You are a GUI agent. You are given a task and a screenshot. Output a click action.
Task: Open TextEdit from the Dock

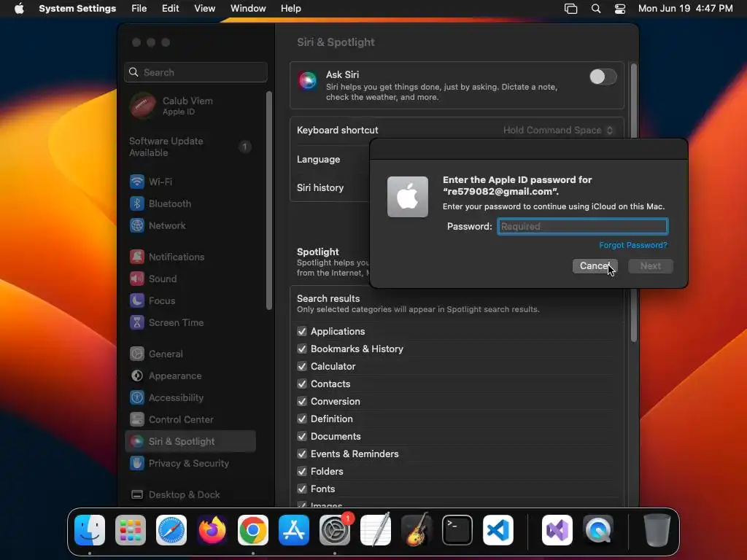376,530
